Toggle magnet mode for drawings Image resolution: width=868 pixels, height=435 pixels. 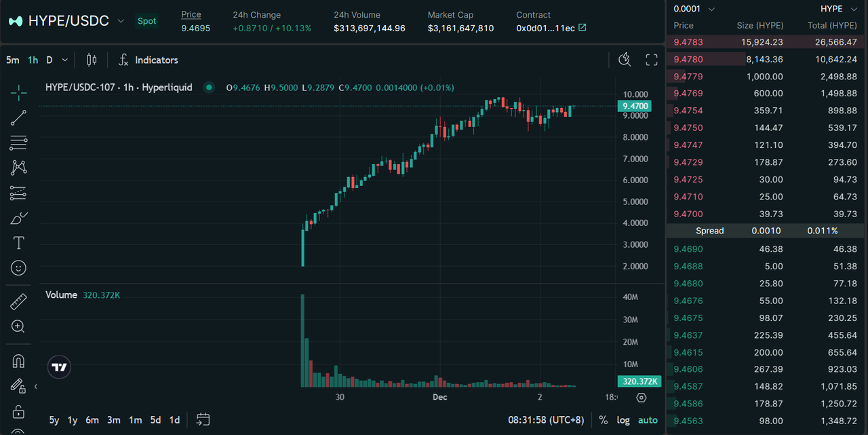click(19, 361)
